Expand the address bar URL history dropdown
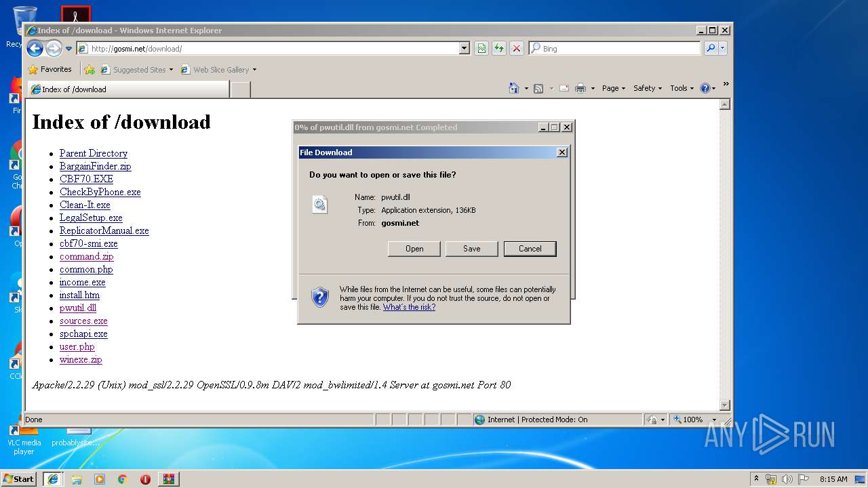 click(465, 48)
